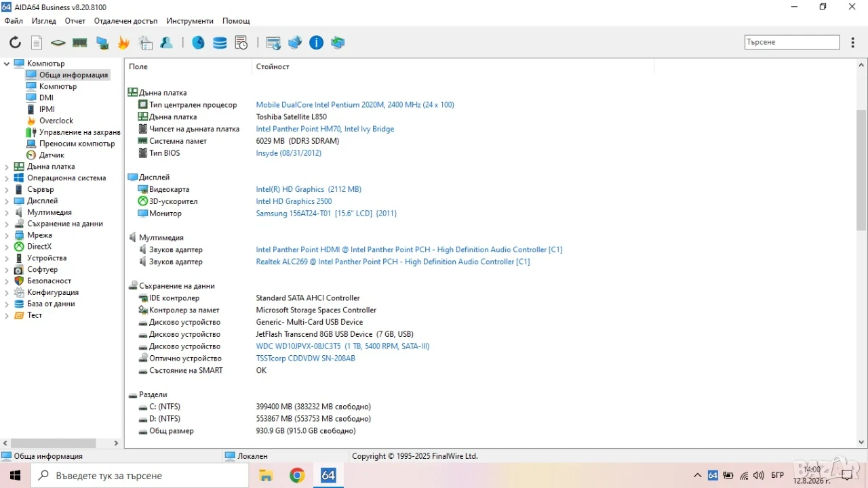Click the window with globe toolbar icon
The height and width of the screenshot is (488, 868).
click(x=273, y=43)
